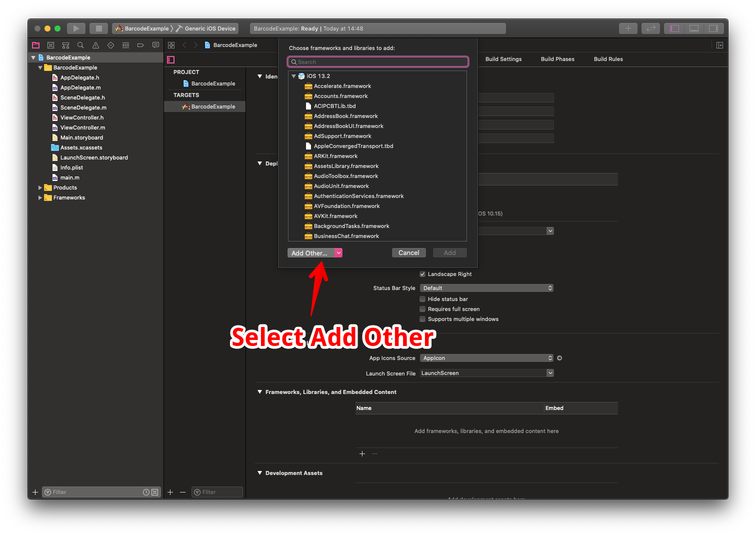756x536 pixels.
Task: Uncheck the Landscape Right orientation checkbox
Action: point(422,274)
